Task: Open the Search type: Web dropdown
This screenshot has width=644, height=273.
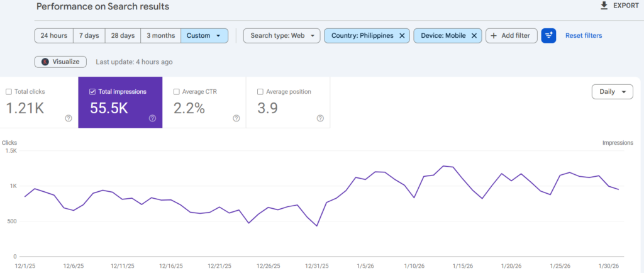Action: (281, 36)
